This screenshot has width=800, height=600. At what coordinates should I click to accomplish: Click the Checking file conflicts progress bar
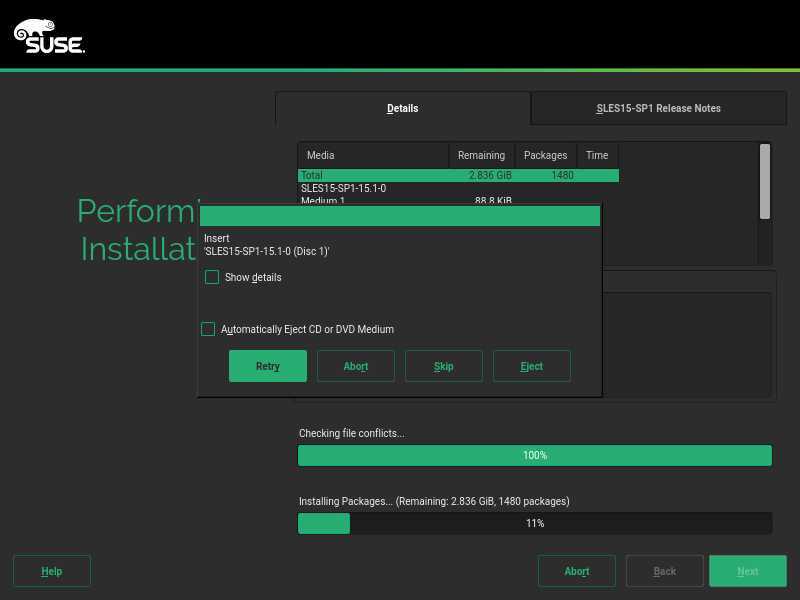click(x=535, y=455)
